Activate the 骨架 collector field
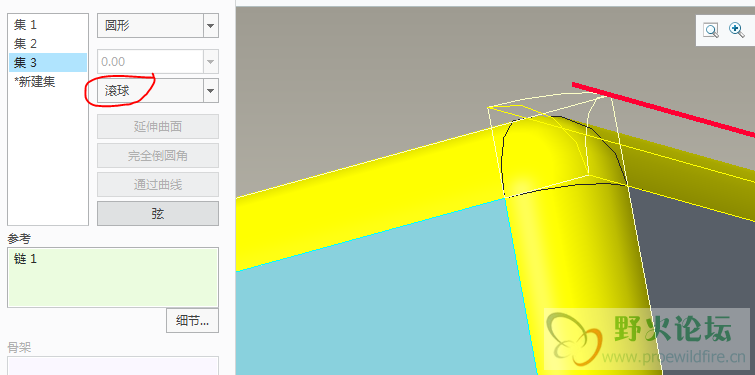The height and width of the screenshot is (375, 755). pyautogui.click(x=113, y=366)
